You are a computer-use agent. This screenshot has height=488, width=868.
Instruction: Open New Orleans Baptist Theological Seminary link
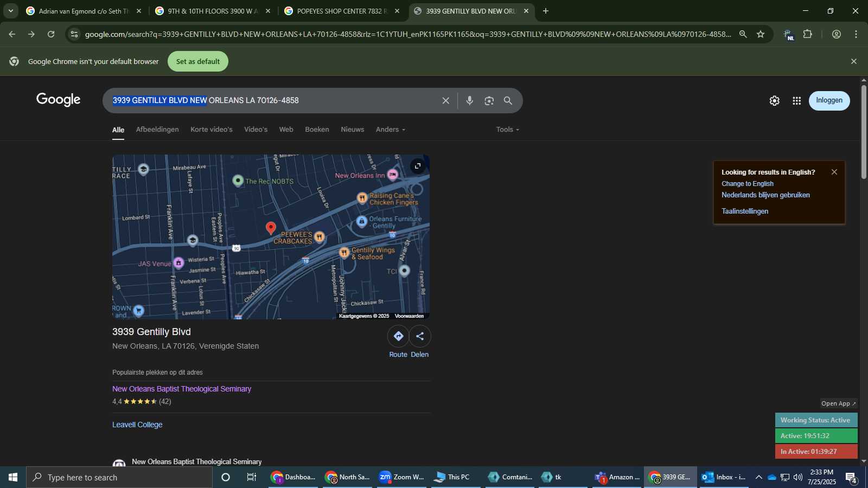click(x=182, y=389)
